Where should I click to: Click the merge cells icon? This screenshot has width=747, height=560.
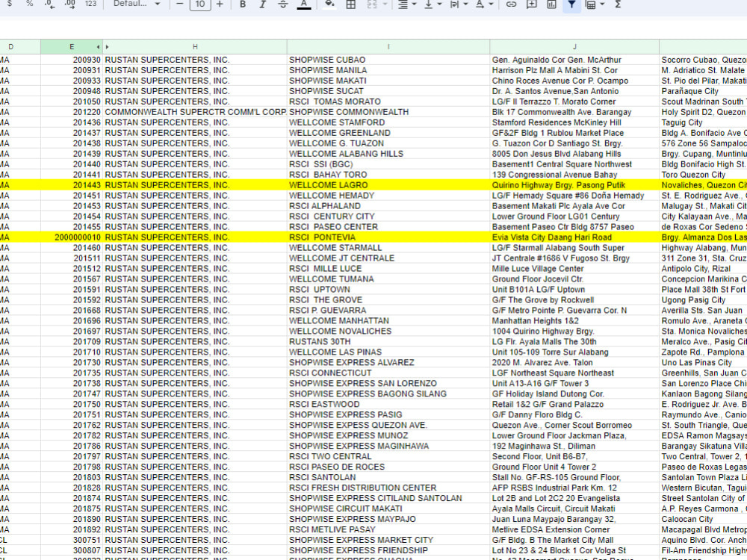372,4
